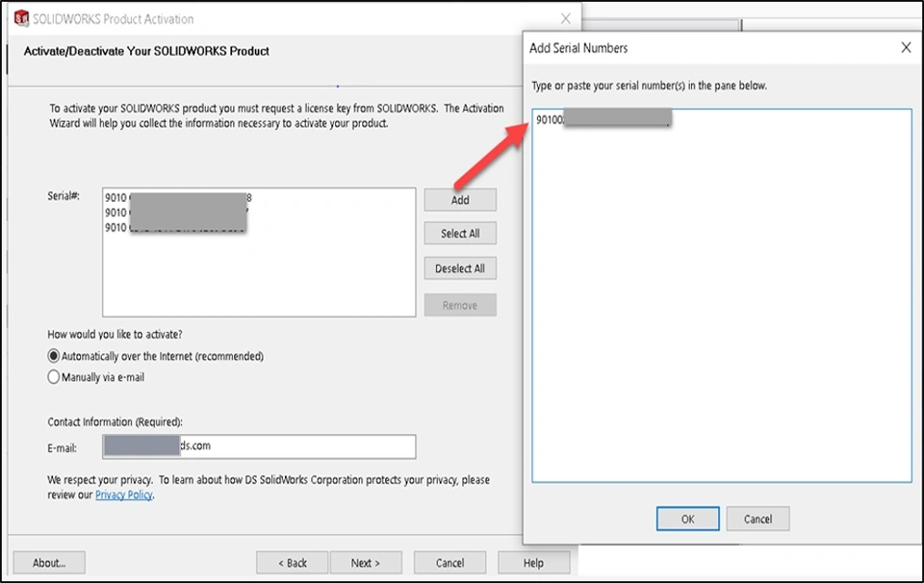Select the third serial number in the list
This screenshot has height=583, width=924.
(x=175, y=227)
